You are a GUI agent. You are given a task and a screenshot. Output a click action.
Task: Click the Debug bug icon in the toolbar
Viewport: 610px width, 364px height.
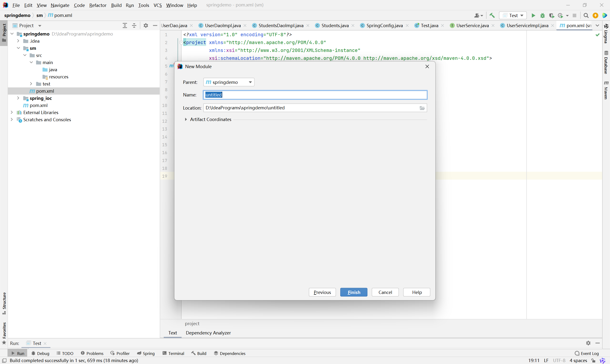pyautogui.click(x=542, y=15)
